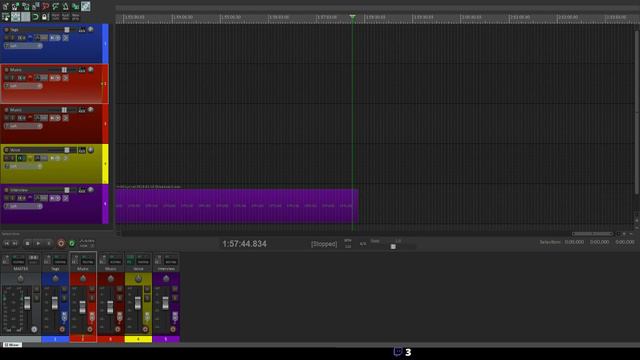This screenshot has height=360, width=640.
Task: Toggle the metronome toolbar icon
Action: 65,6
